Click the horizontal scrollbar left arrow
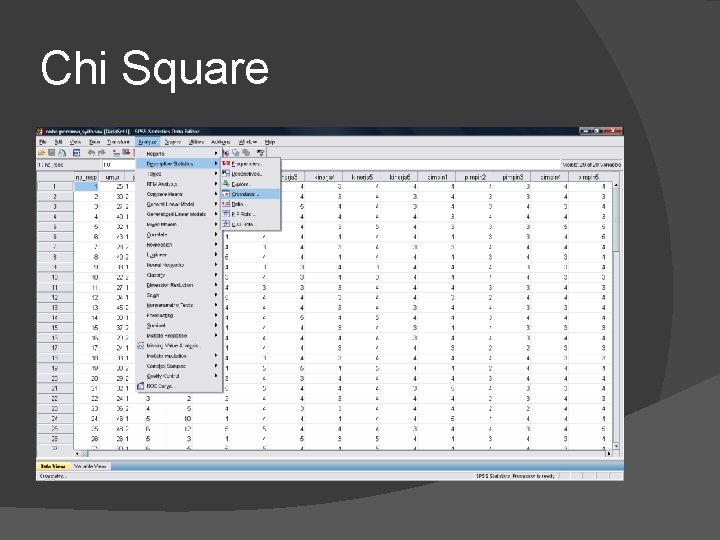This screenshot has width=720, height=540. coord(77,453)
